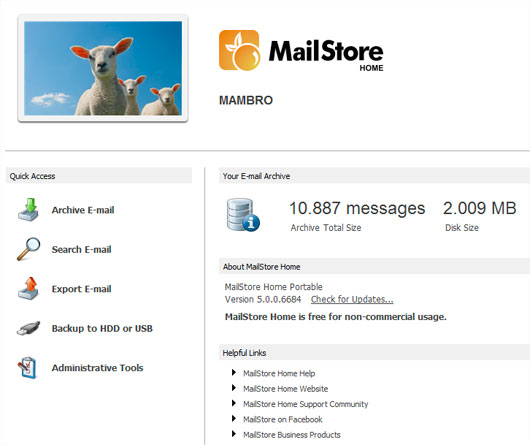Open MailStore Home Support Community link

(x=306, y=404)
